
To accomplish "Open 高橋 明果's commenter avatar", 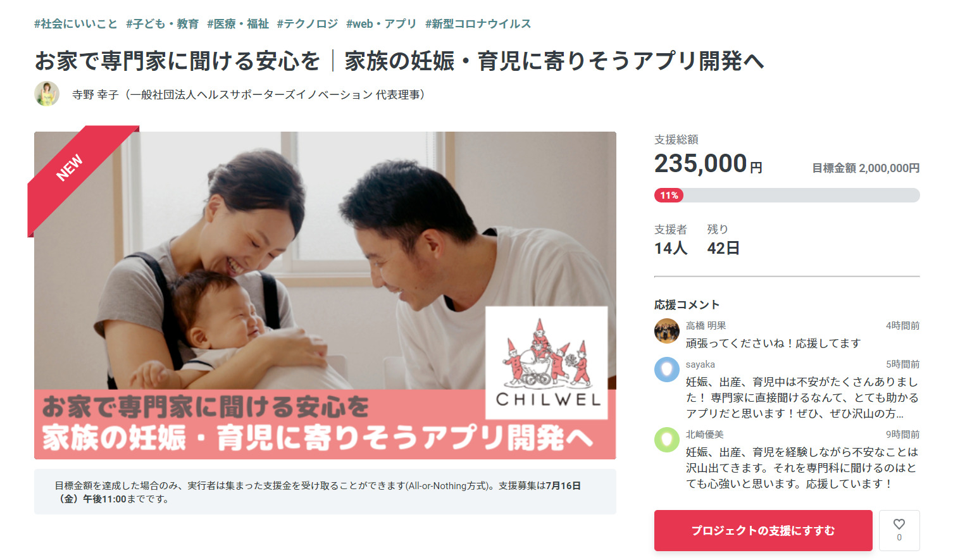I will coord(666,331).
